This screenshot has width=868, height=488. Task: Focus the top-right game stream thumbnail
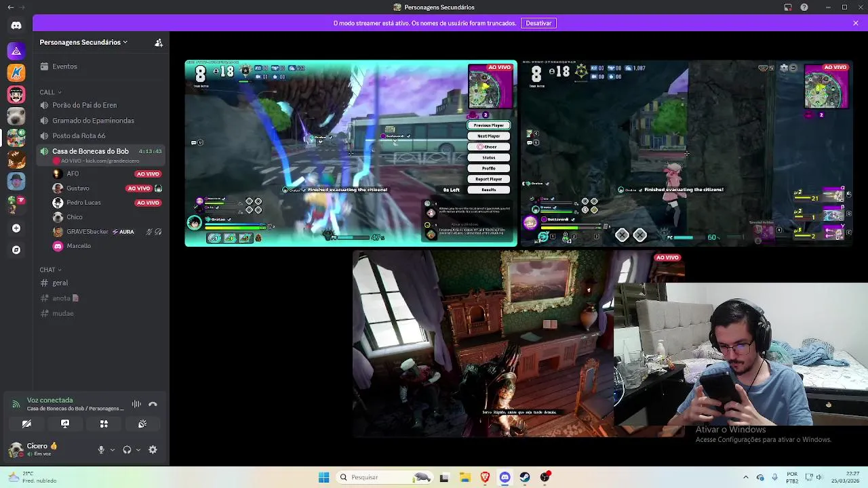(x=686, y=153)
